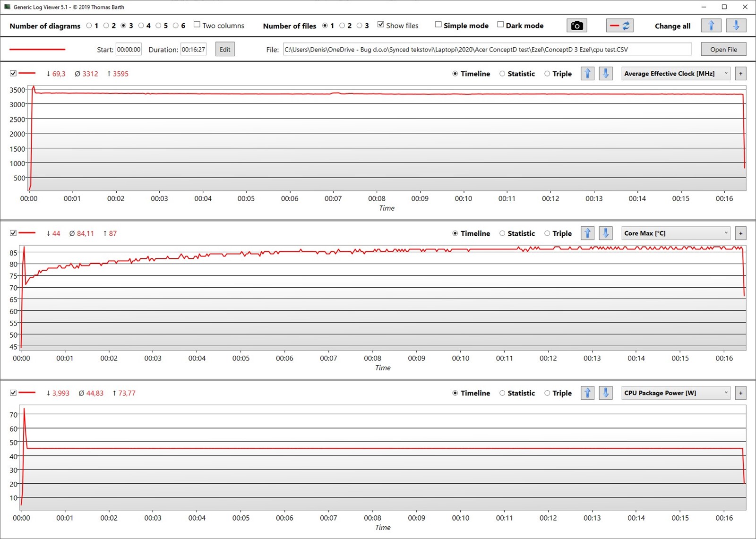Click the Change all up arrow

[x=711, y=26]
